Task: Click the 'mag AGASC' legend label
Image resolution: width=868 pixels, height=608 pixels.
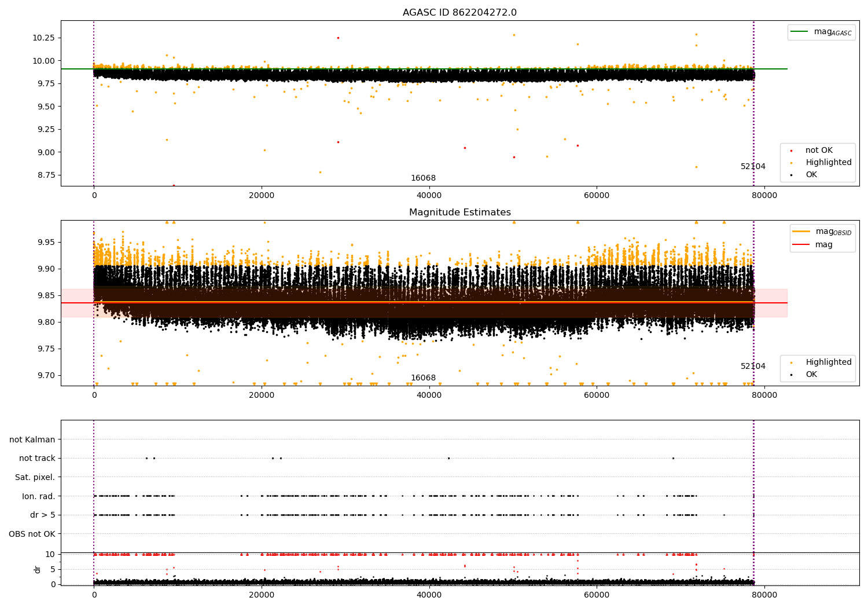Action: (833, 32)
